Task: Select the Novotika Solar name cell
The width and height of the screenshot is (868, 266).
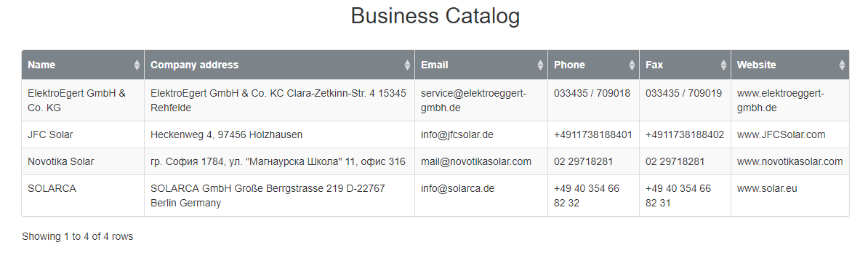Action: (83, 161)
